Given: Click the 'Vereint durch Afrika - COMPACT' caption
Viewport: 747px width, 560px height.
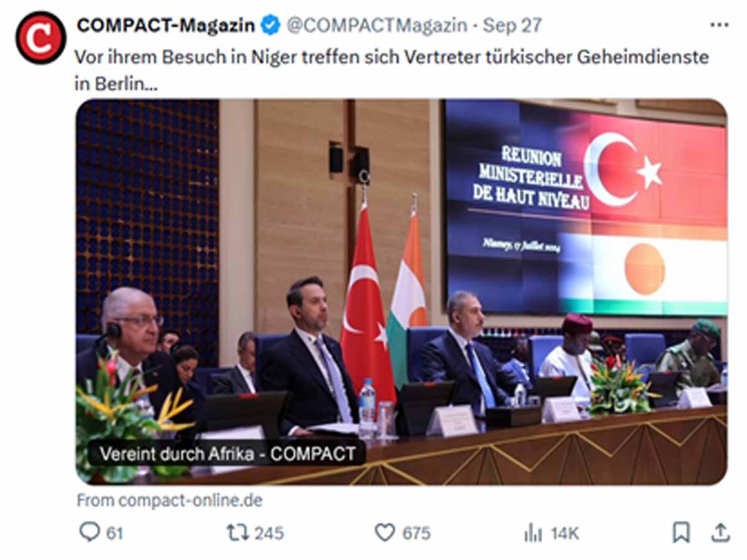Looking at the screenshot, I should [228, 452].
